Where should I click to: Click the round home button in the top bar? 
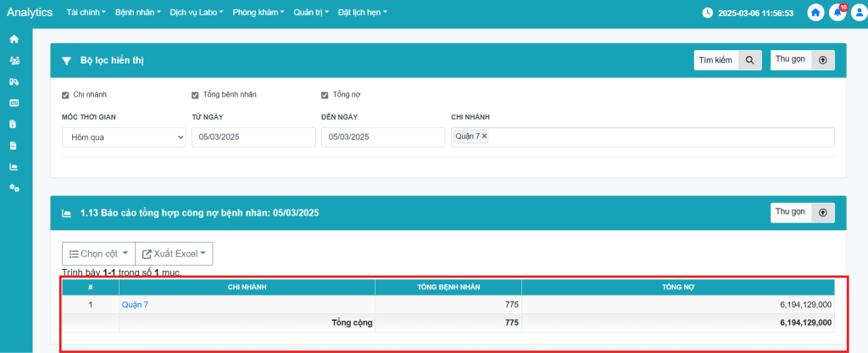[815, 13]
